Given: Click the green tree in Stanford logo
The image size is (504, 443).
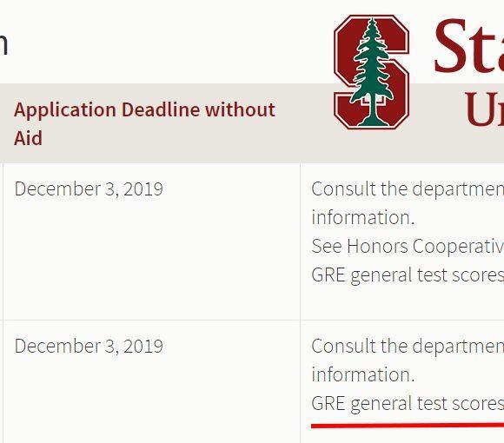Looking at the screenshot, I should (372, 72).
